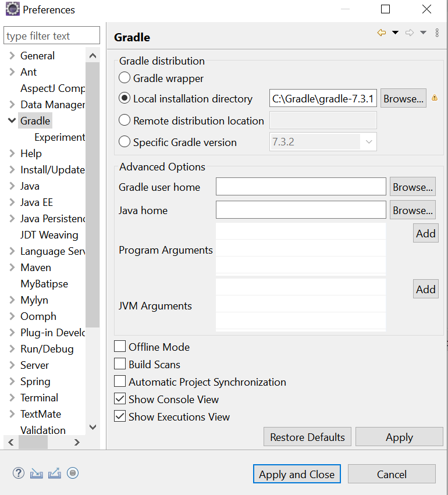Open Data Management preference page
The image size is (448, 495).
(x=53, y=105)
